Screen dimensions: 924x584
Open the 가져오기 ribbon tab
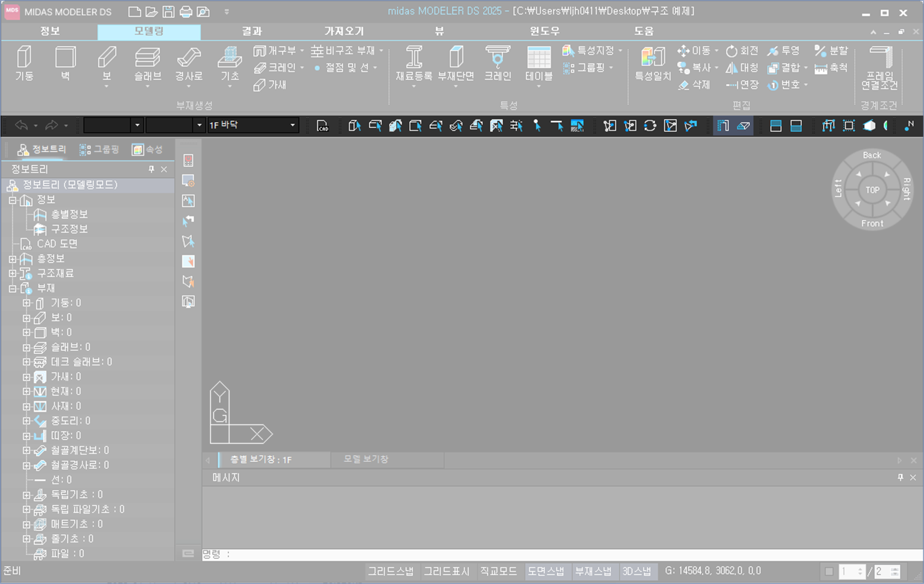(344, 31)
